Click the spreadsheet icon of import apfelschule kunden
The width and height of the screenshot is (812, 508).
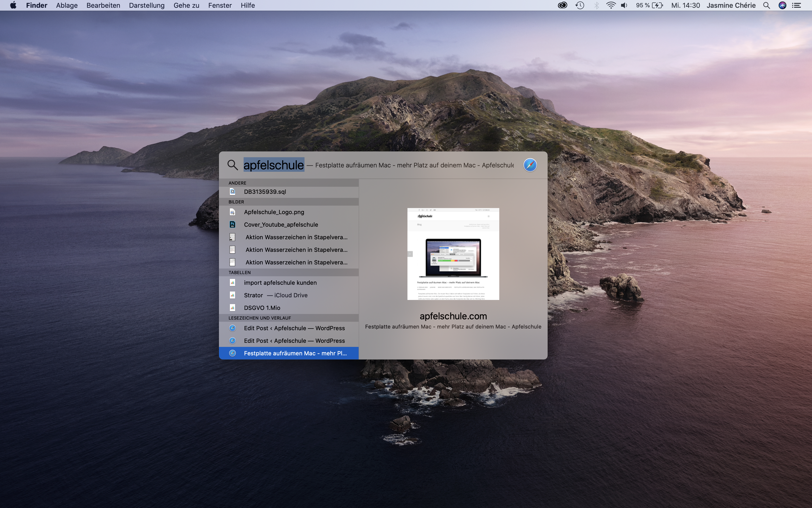click(232, 283)
